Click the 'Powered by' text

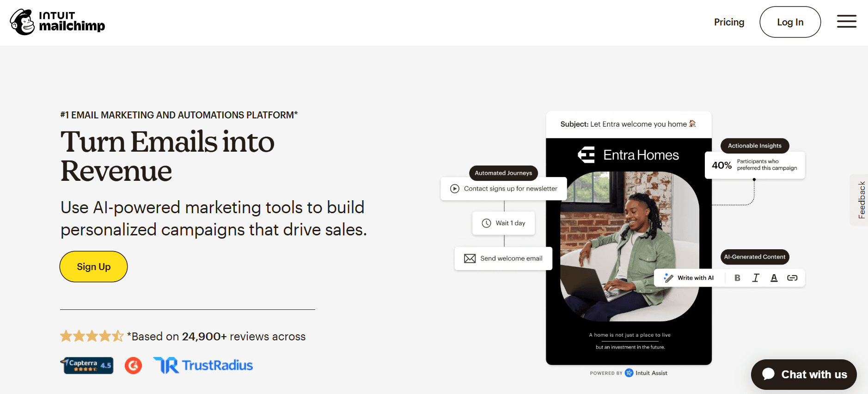pyautogui.click(x=606, y=373)
